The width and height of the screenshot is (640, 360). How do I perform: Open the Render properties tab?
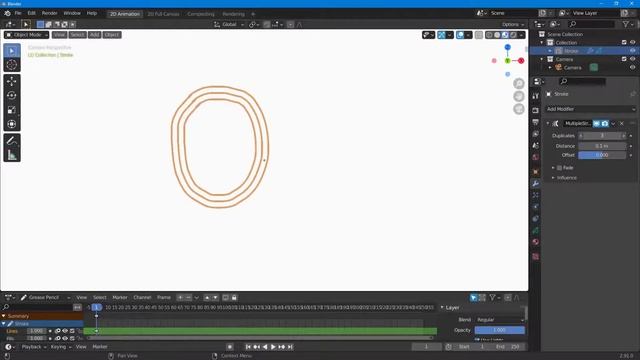click(536, 110)
